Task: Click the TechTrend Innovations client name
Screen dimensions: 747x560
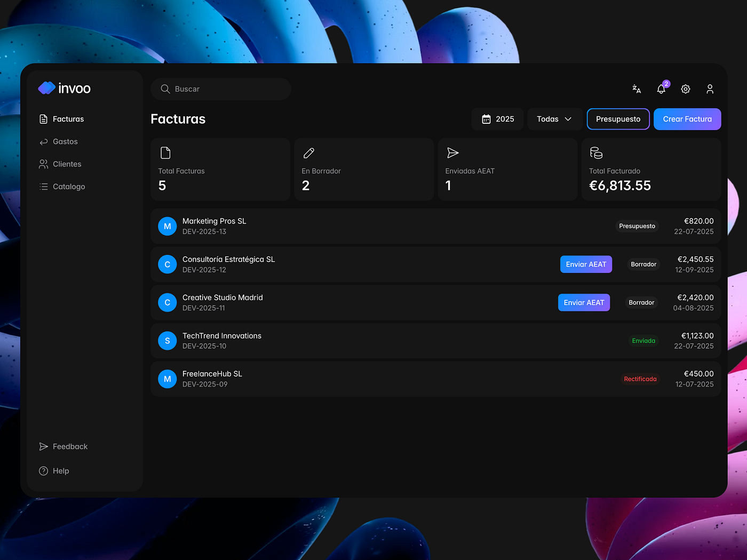Action: (222, 335)
